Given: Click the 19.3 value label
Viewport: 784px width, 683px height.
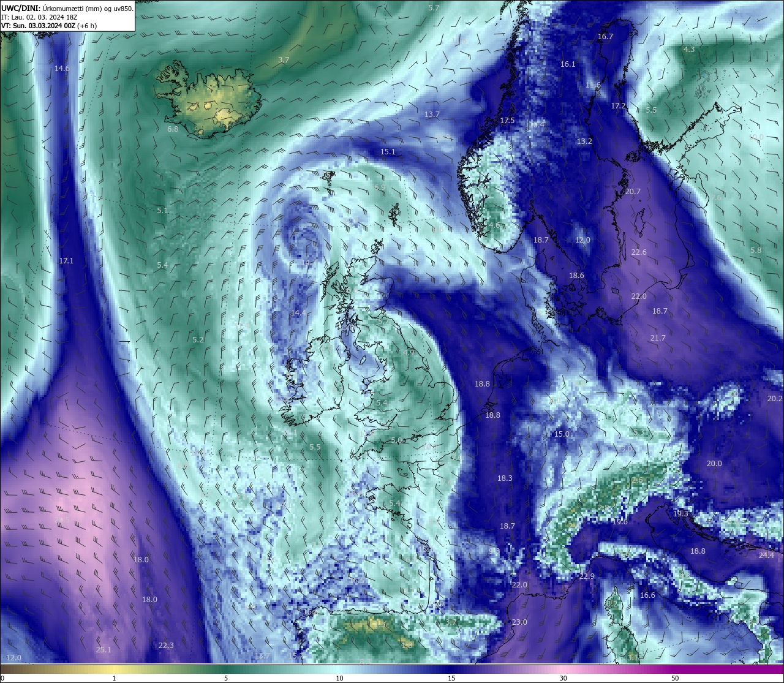Looking at the screenshot, I should pos(680,514).
